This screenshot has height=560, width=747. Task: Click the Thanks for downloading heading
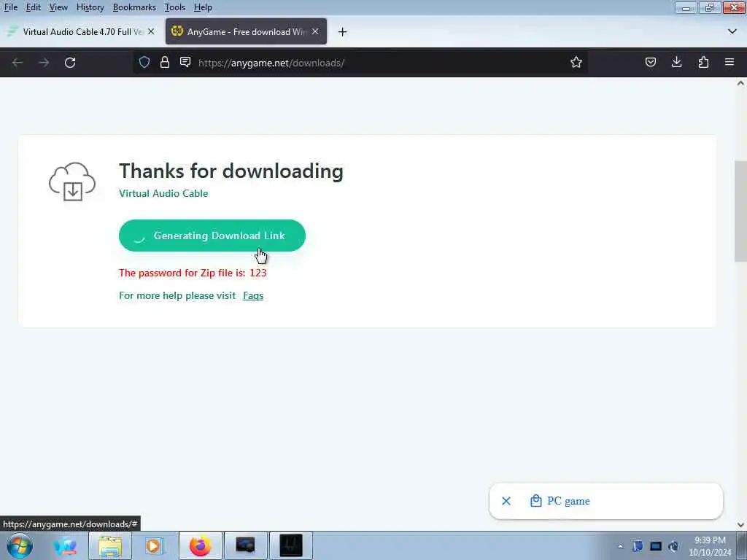coord(231,171)
